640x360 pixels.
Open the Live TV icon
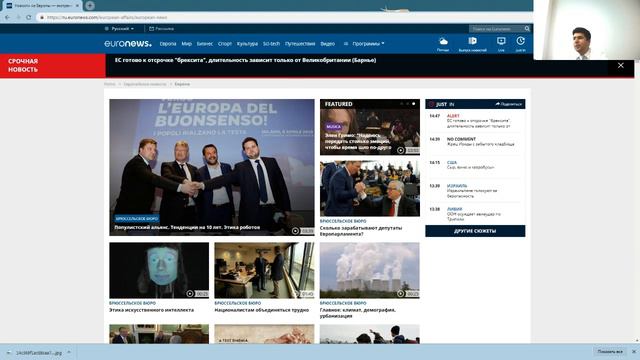pos(501,44)
